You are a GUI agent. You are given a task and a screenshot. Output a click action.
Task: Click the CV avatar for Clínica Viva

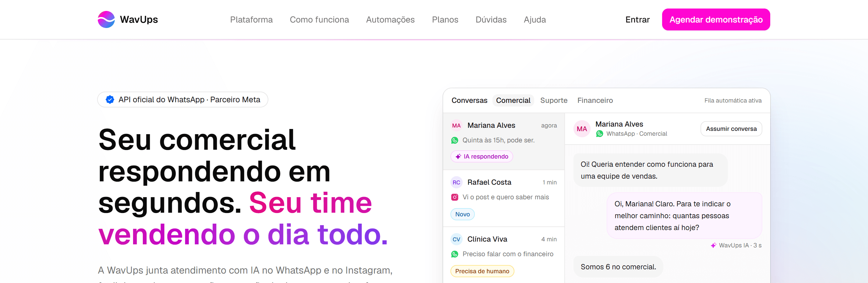pos(456,239)
